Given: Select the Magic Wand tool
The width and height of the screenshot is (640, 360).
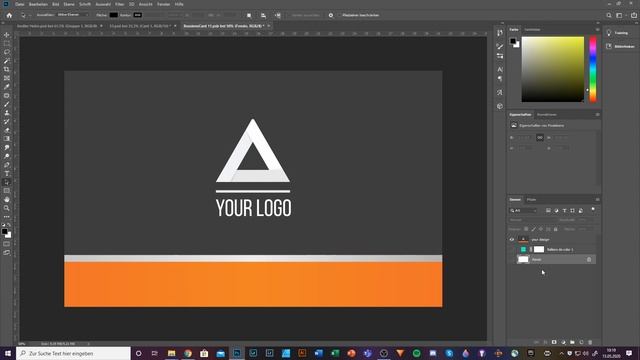Looking at the screenshot, I should (x=7, y=61).
